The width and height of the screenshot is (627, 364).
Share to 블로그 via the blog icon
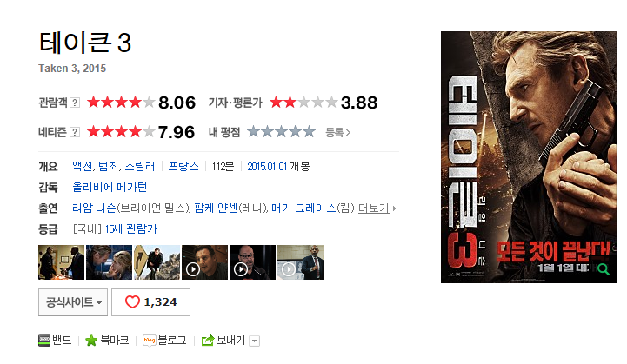point(150,341)
